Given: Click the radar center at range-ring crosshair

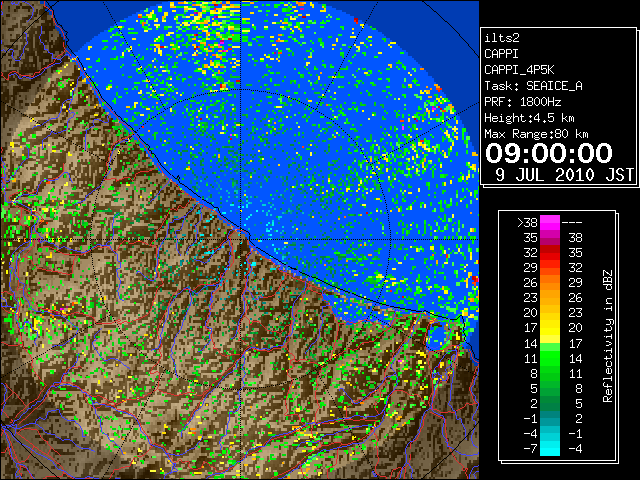Looking at the screenshot, I should click(241, 240).
